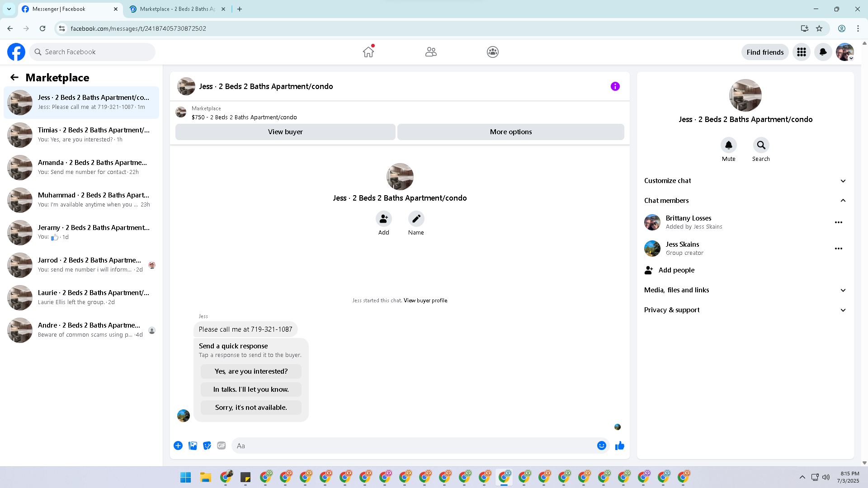The height and width of the screenshot is (488, 868).
Task: Send a thumbs-up like
Action: point(619,446)
